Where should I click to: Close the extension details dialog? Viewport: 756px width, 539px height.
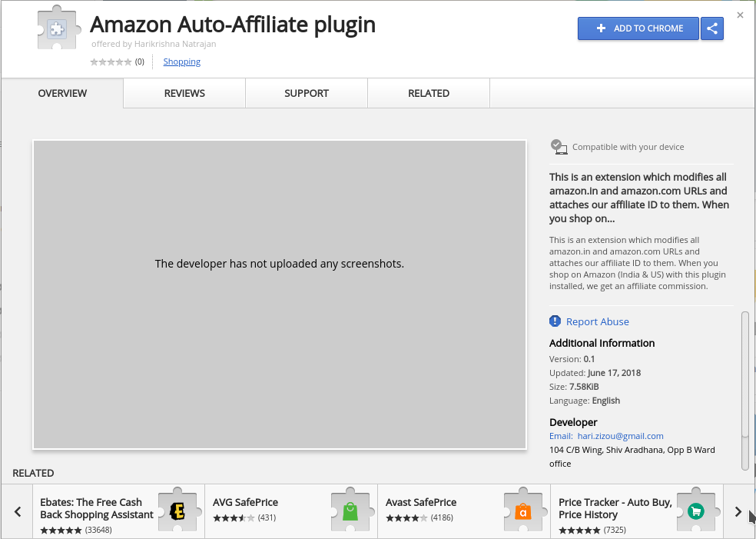pos(740,15)
